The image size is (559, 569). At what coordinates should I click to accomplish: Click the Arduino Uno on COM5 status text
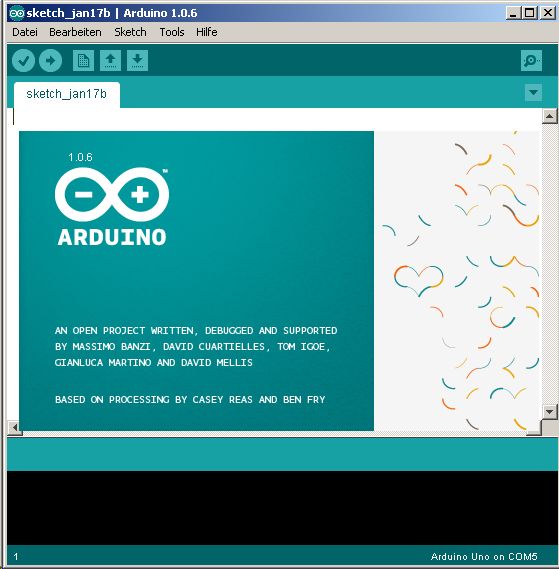pyautogui.click(x=484, y=556)
